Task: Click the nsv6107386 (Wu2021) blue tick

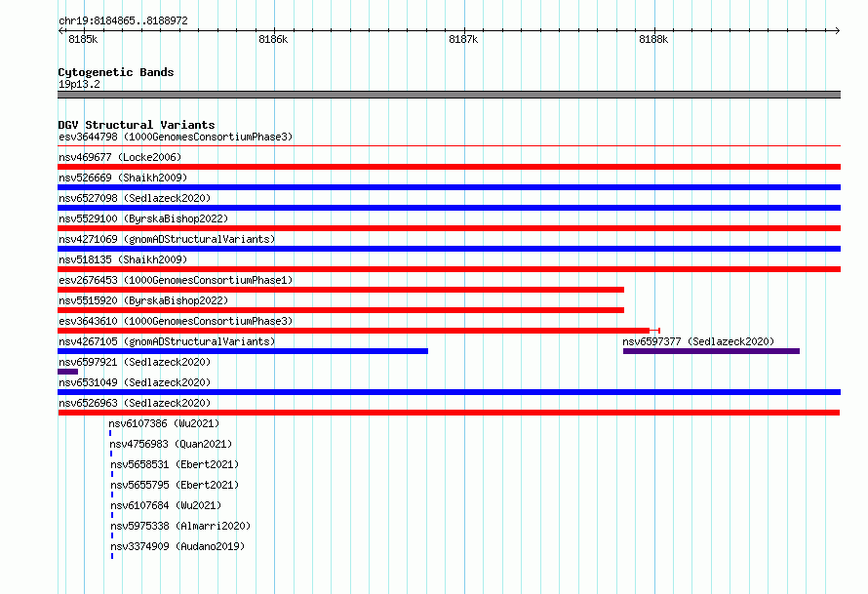Action: pyautogui.click(x=110, y=433)
